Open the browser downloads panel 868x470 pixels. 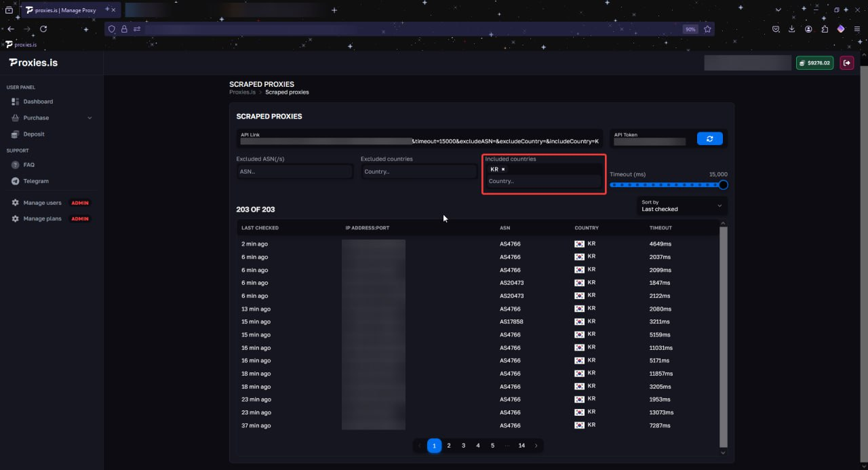click(x=792, y=29)
